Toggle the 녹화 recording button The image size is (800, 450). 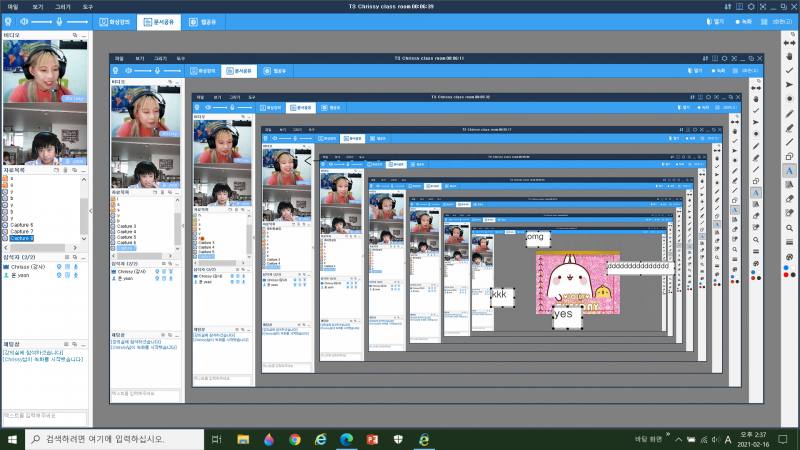tap(745, 20)
